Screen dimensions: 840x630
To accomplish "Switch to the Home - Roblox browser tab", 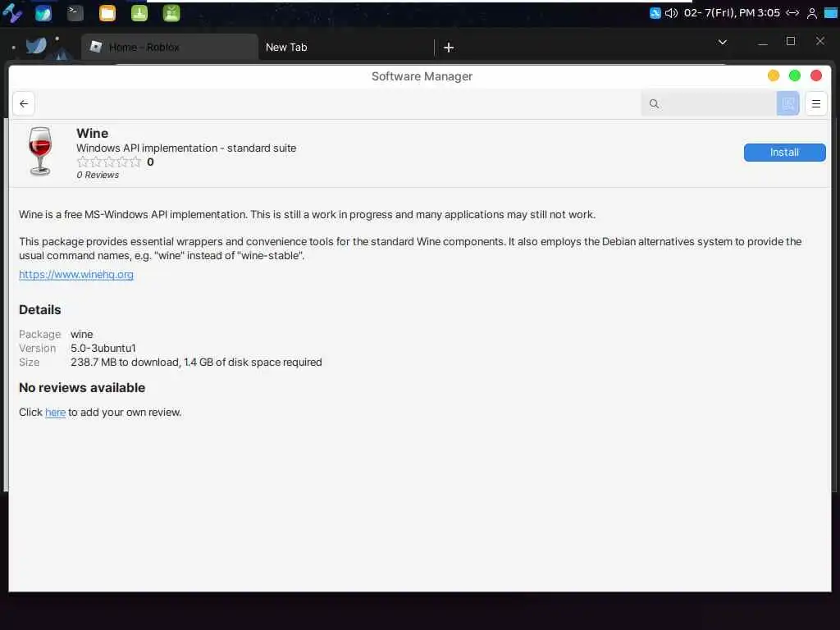I will pos(169,47).
